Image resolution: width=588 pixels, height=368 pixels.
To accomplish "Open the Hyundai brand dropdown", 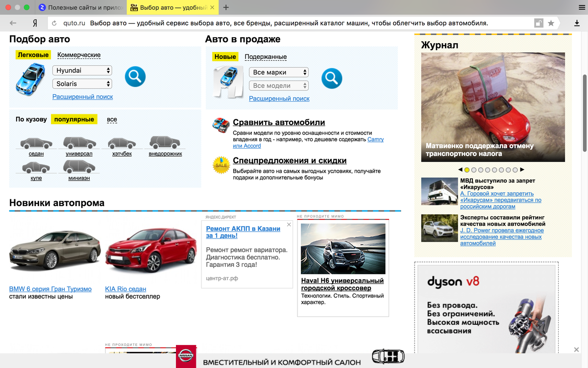I will [82, 71].
